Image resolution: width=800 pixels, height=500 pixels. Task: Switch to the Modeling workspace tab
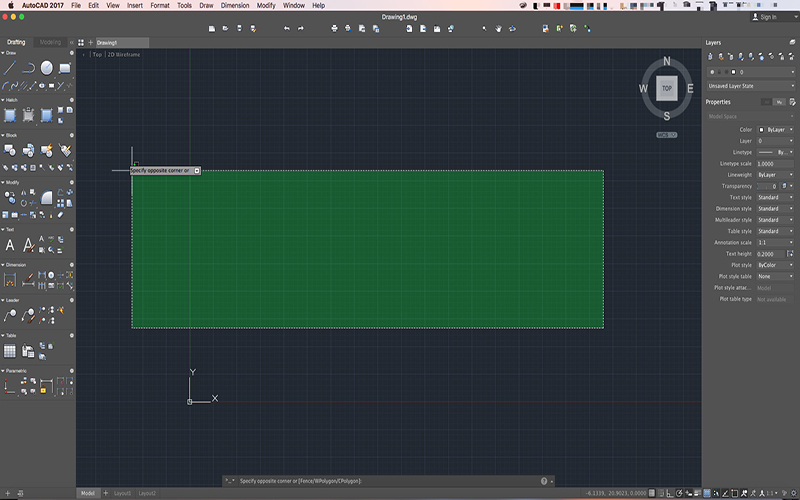pos(50,42)
